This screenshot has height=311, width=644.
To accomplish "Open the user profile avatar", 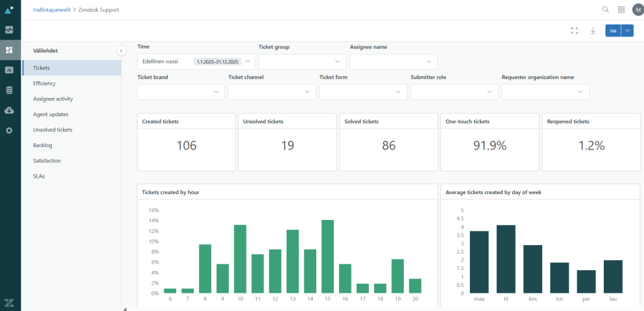I will 637,9.
